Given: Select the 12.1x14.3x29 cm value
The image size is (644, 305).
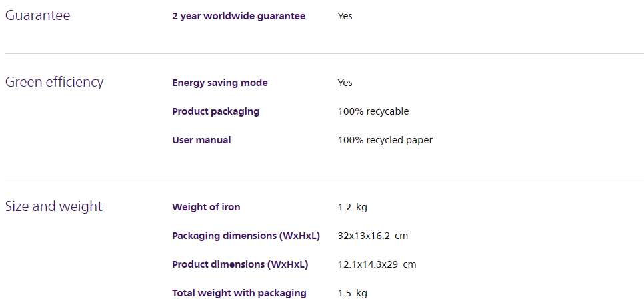Looking at the screenshot, I should 377,265.
